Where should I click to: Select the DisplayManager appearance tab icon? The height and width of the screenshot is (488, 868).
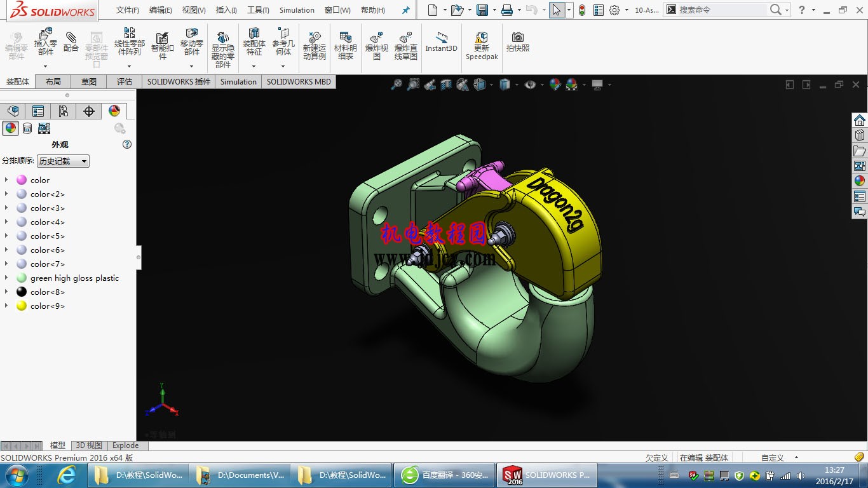coord(114,111)
